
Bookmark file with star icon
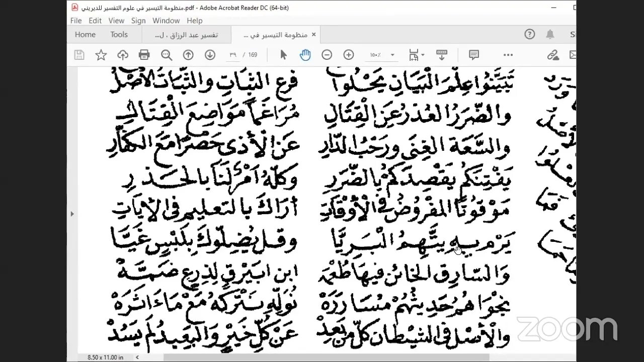click(101, 55)
